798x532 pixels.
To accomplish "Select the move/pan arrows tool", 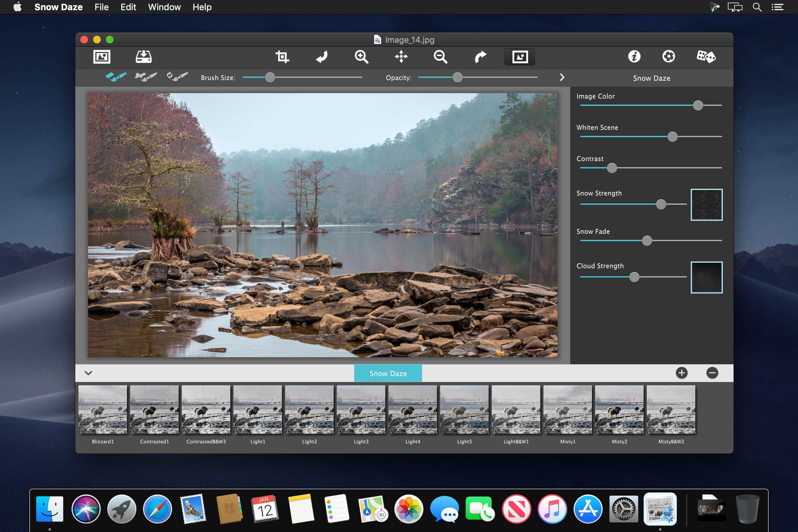I will click(401, 57).
